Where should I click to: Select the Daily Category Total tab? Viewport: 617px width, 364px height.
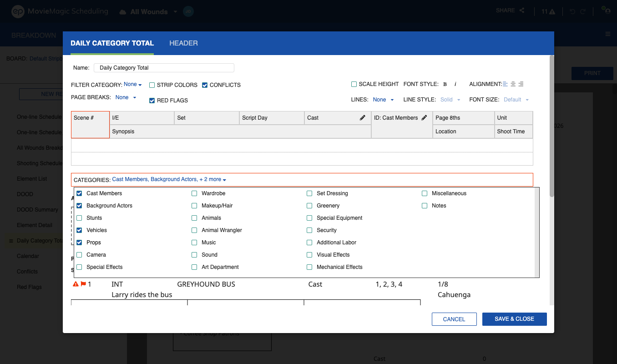click(x=112, y=43)
